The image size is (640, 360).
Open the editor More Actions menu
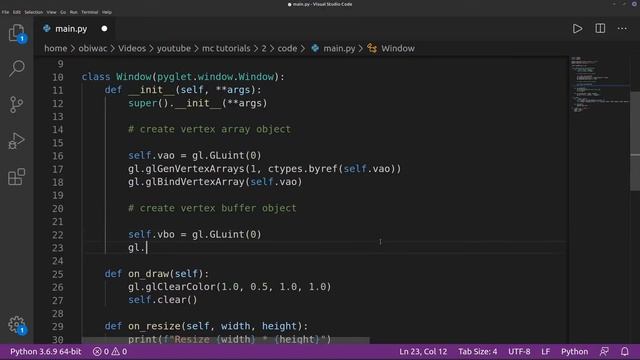tap(622, 29)
